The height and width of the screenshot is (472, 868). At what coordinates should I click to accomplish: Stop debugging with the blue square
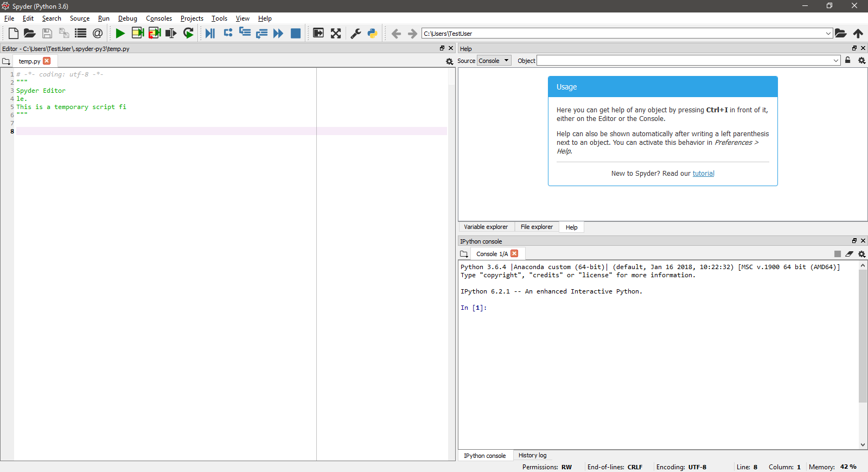296,33
